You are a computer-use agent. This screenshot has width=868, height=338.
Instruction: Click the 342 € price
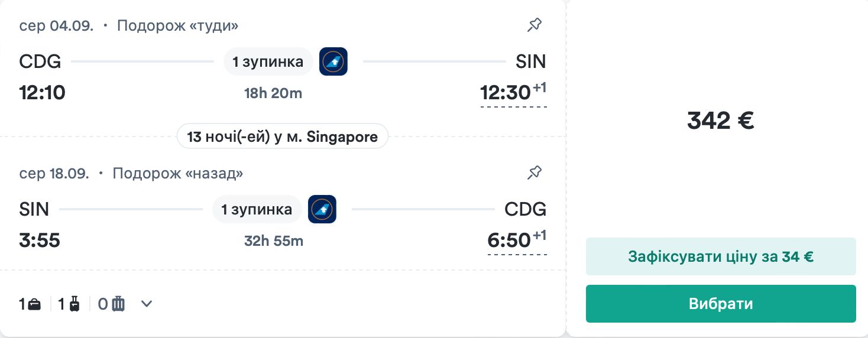click(720, 121)
